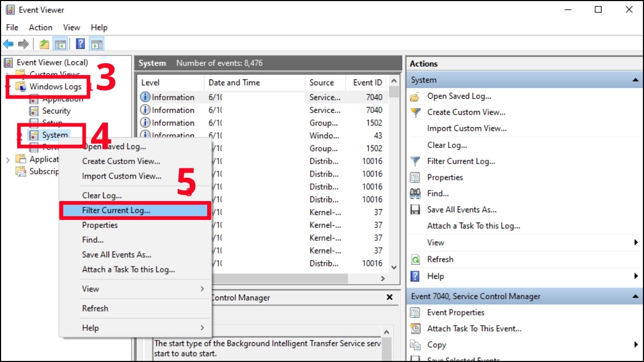Click horizontal scroll right arrow in event list

coord(383,278)
